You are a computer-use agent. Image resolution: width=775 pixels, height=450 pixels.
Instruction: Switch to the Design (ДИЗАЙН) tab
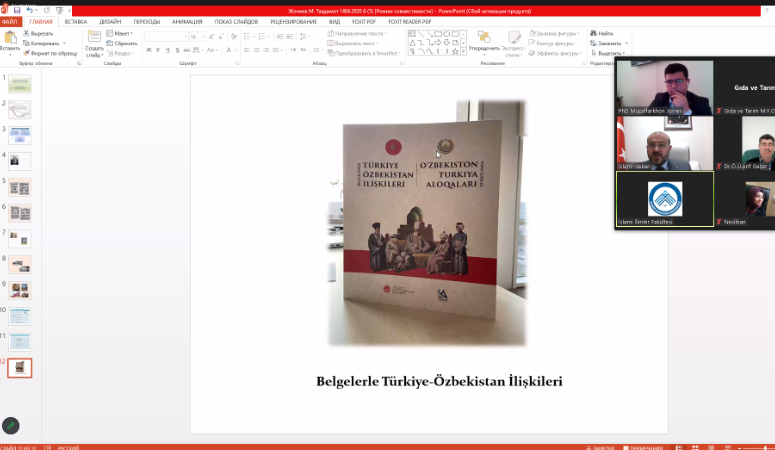(x=110, y=22)
